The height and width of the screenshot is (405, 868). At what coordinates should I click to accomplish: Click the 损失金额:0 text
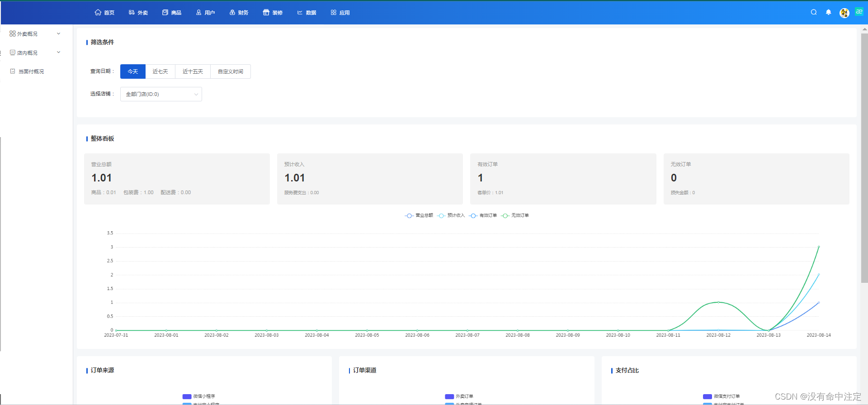pos(683,192)
